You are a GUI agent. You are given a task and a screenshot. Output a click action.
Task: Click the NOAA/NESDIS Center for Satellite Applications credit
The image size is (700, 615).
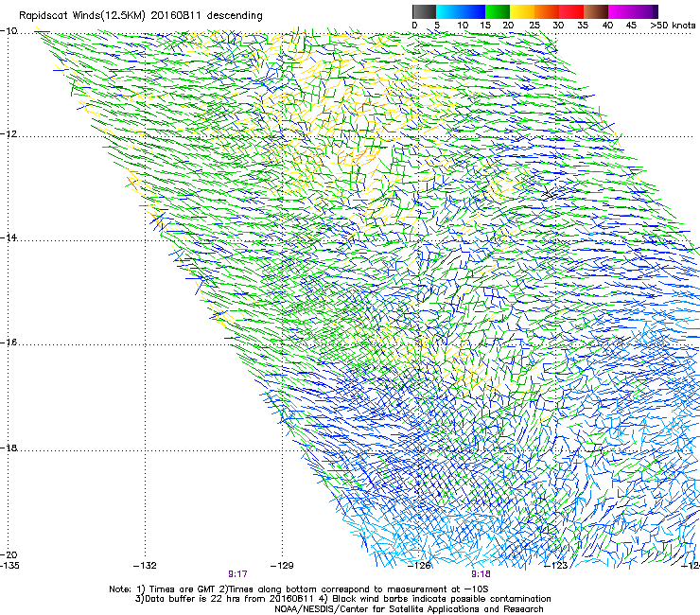[409, 609]
